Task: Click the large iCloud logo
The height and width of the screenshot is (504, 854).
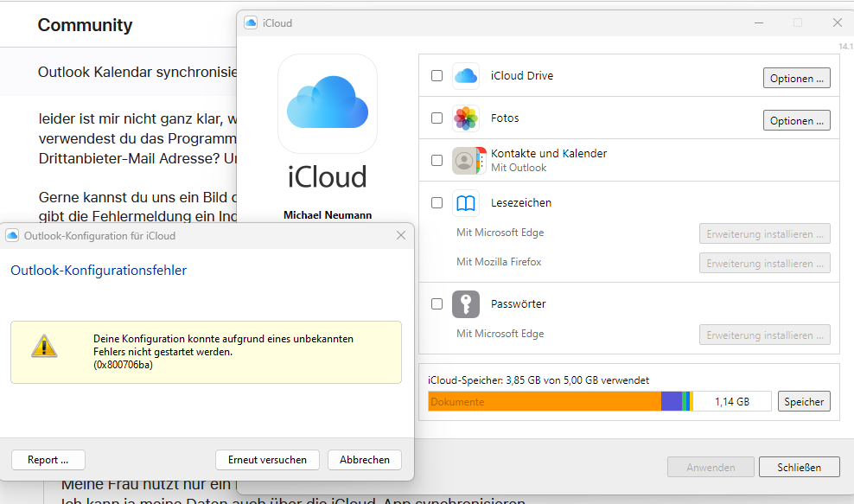Action: [327, 104]
